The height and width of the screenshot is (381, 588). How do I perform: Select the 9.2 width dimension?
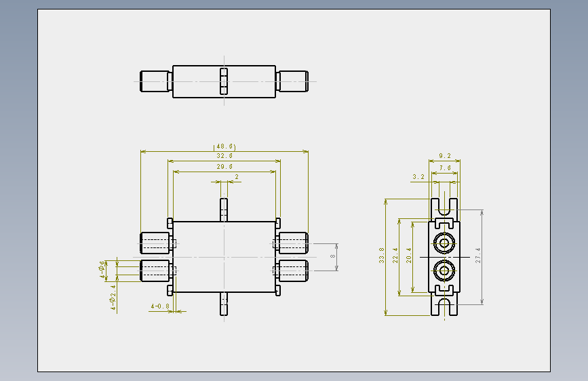pos(445,156)
